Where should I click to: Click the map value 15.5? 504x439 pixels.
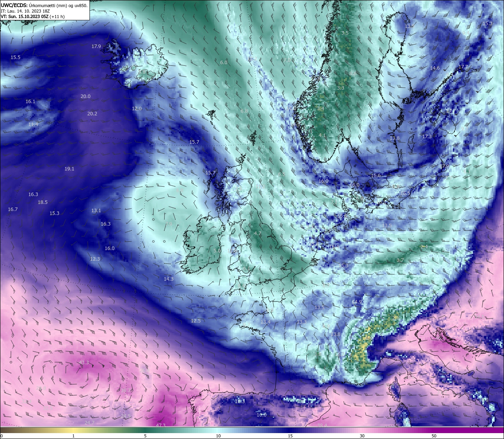tap(15, 57)
